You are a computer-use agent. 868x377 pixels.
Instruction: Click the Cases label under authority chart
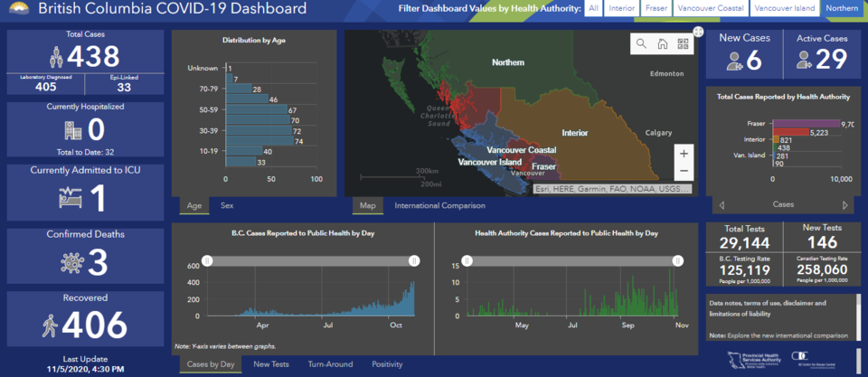pos(783,204)
